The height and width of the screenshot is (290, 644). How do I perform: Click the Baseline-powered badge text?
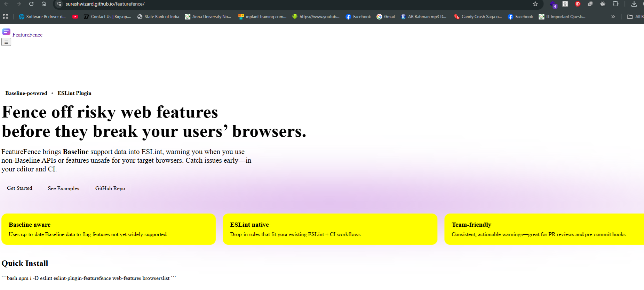(26, 93)
